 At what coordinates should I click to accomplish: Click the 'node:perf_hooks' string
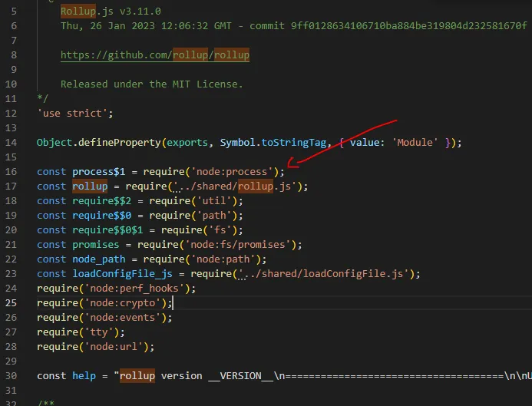[x=134, y=289]
